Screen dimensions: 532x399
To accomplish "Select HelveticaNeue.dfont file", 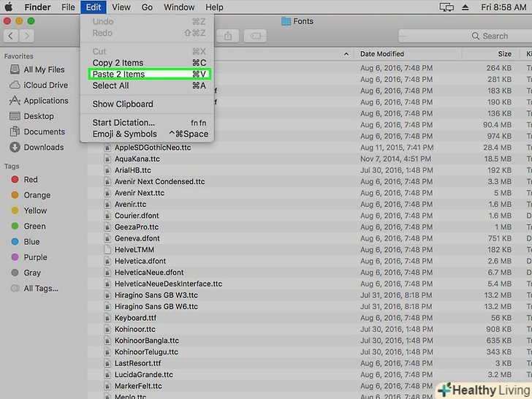I will 149,273.
